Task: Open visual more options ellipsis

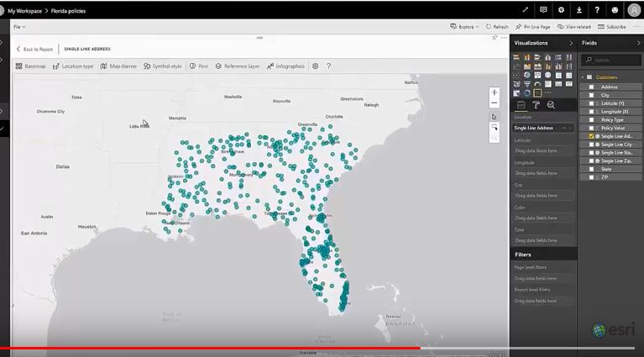Action: pyautogui.click(x=504, y=38)
